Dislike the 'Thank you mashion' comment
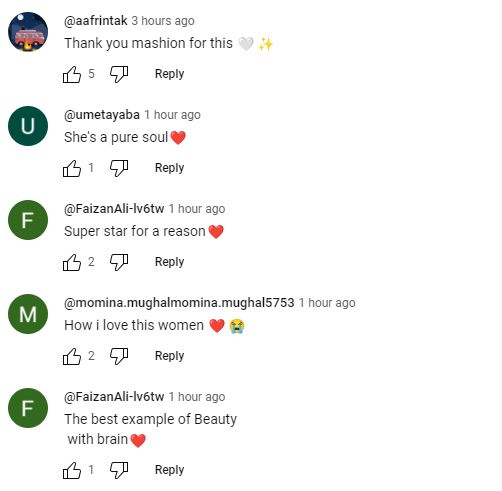502x491 pixels. tap(119, 74)
